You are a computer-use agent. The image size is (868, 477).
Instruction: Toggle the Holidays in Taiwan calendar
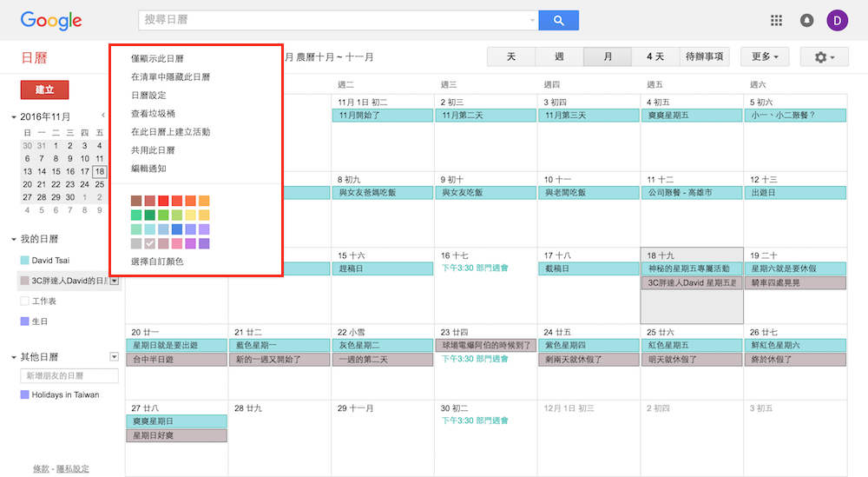(24, 394)
